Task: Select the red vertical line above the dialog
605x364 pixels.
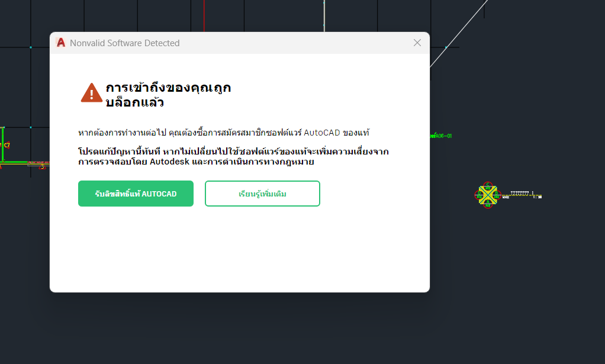Action: 204,16
